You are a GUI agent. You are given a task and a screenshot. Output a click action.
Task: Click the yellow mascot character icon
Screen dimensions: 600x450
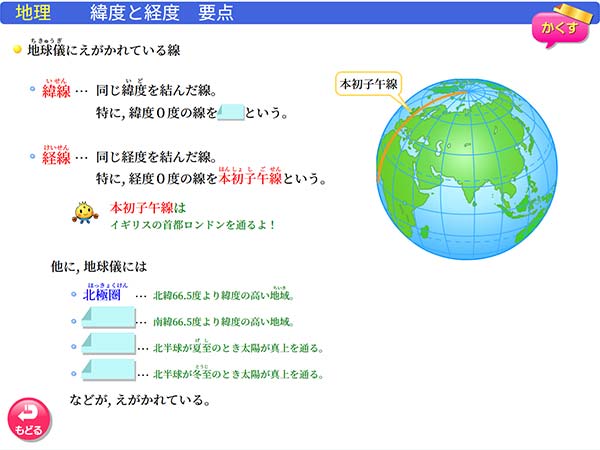pos(84,213)
